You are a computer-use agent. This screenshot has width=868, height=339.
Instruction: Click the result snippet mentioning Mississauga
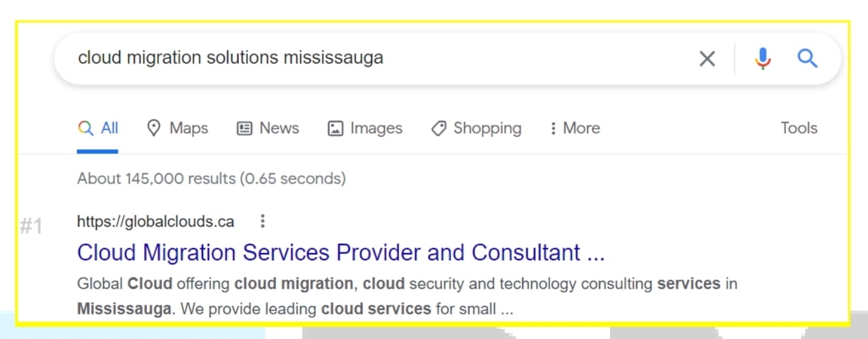tap(407, 296)
